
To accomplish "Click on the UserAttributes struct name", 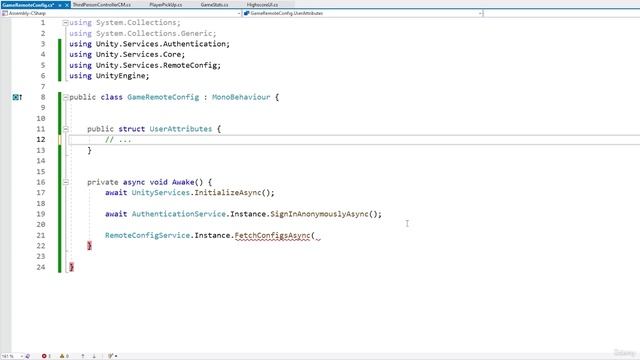I will 181,129.
